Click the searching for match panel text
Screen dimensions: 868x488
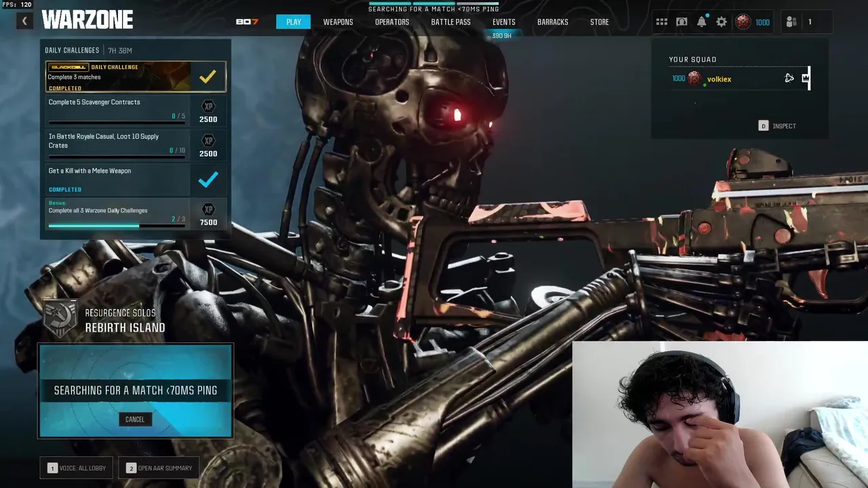coord(136,390)
